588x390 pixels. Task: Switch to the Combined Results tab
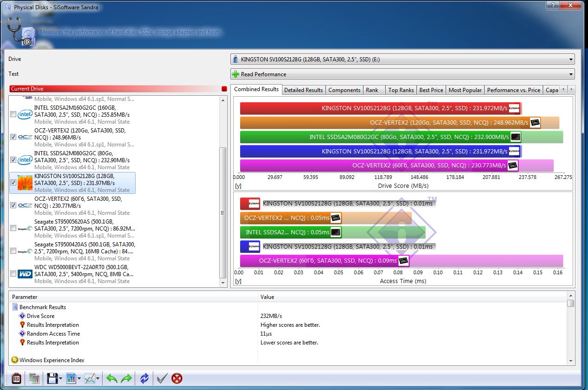pyautogui.click(x=256, y=89)
